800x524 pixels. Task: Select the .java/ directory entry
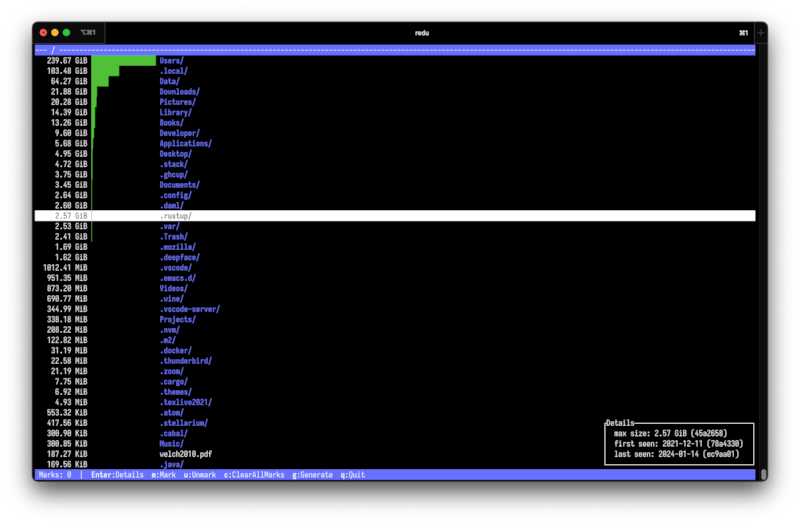[x=171, y=464]
